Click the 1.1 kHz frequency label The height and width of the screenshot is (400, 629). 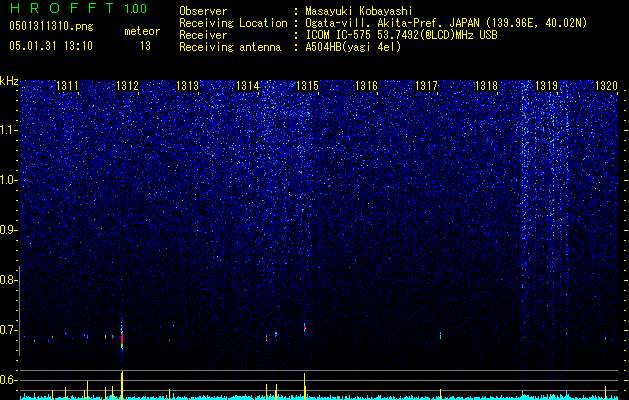(8, 130)
